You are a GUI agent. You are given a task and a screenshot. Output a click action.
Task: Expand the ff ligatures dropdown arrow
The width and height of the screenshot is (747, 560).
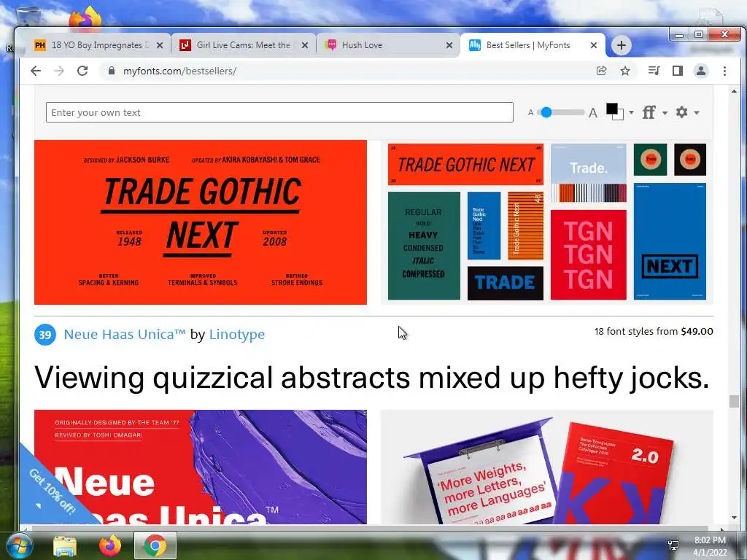click(x=665, y=113)
